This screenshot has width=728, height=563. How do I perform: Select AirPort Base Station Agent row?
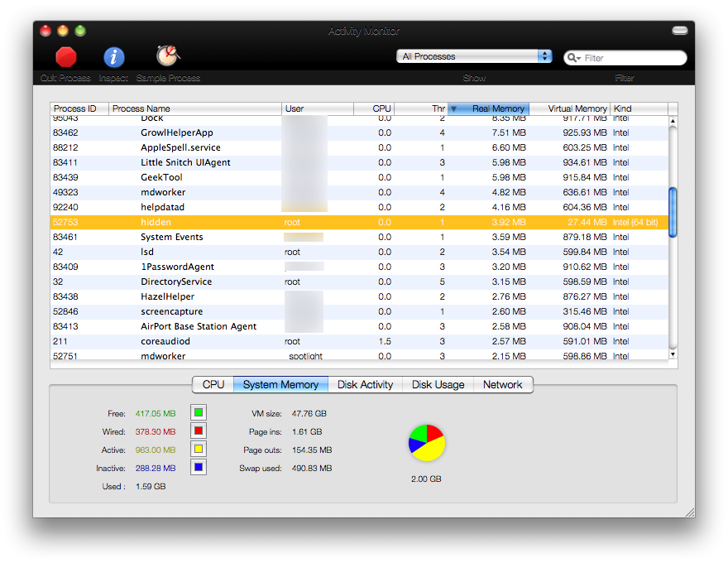coord(359,326)
